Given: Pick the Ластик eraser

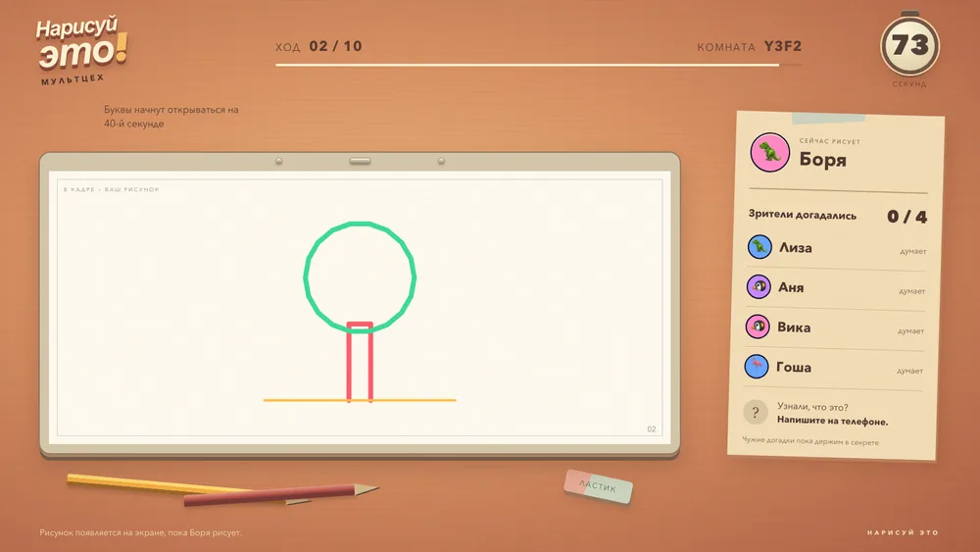Looking at the screenshot, I should tap(598, 486).
